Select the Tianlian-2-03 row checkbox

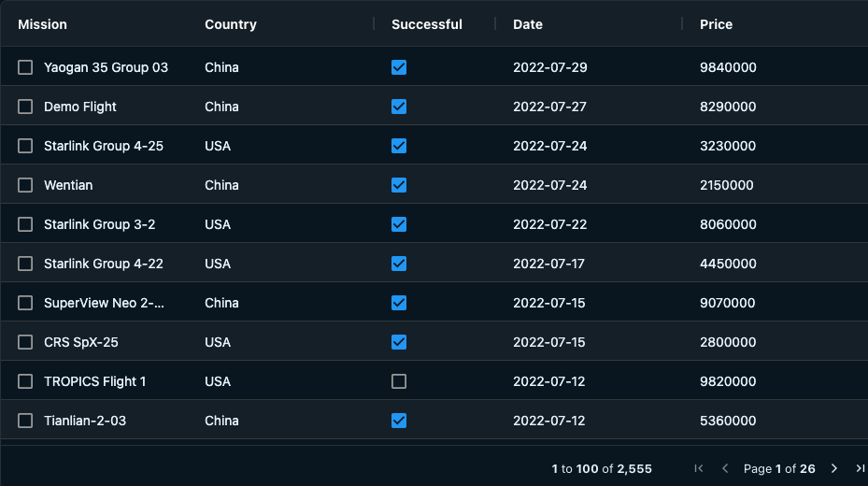tap(25, 421)
